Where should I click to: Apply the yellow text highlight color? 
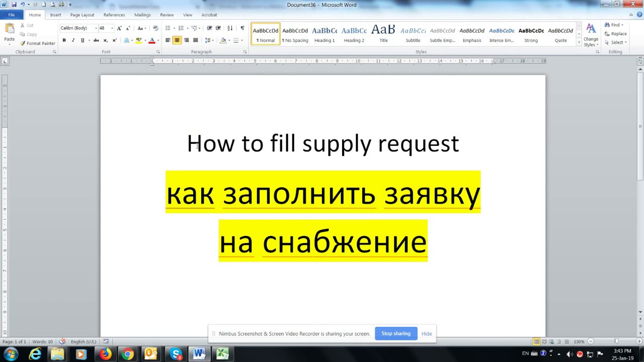point(139,40)
